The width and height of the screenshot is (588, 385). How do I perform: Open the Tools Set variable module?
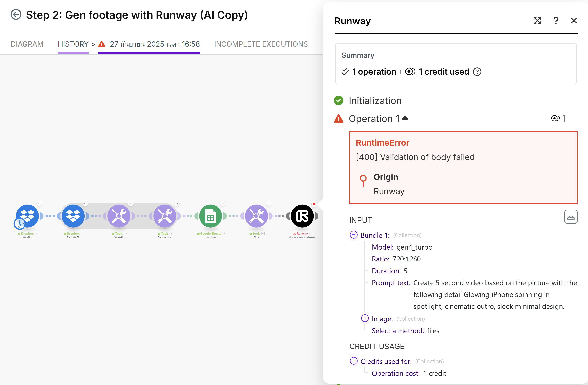[119, 216]
